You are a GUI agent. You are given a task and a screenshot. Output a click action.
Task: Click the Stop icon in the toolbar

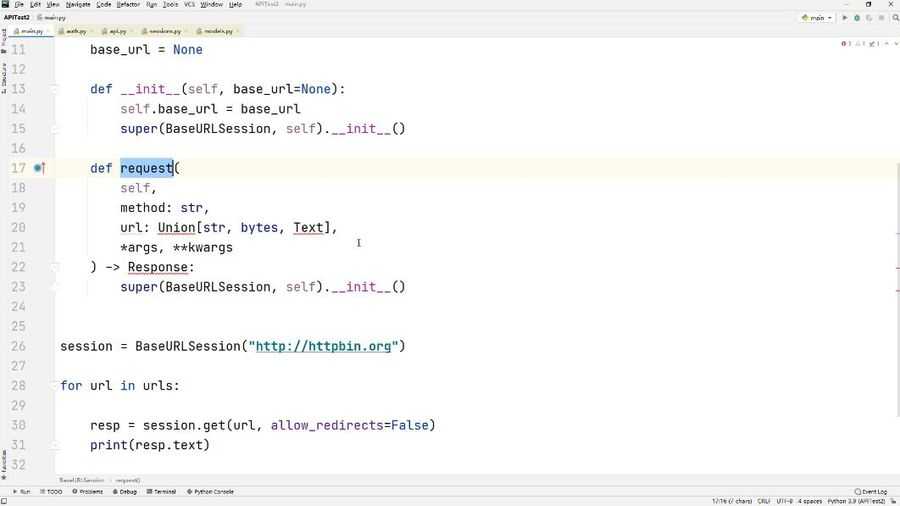882,18
